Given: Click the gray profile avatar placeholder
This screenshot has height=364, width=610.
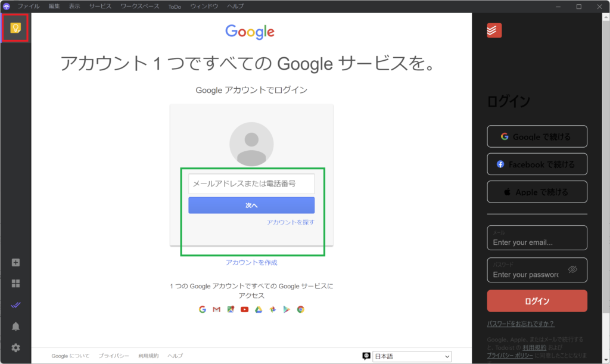Looking at the screenshot, I should 251,144.
